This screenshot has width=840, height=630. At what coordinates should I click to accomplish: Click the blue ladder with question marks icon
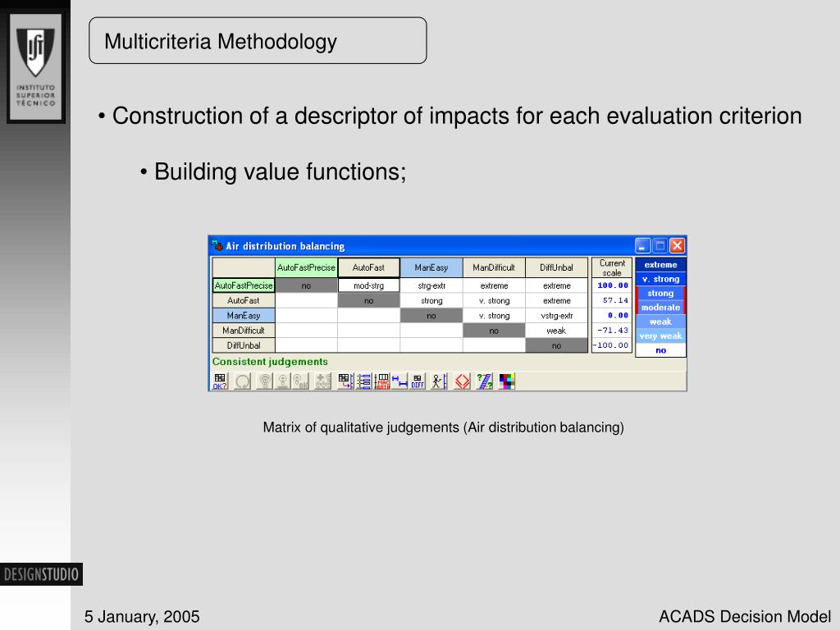tap(484, 381)
